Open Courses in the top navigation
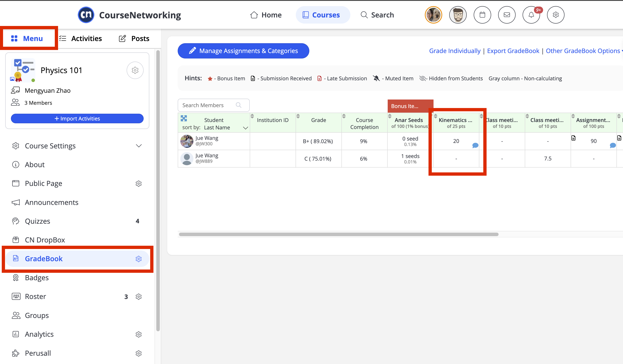Viewport: 623px width, 364px height. click(x=323, y=15)
